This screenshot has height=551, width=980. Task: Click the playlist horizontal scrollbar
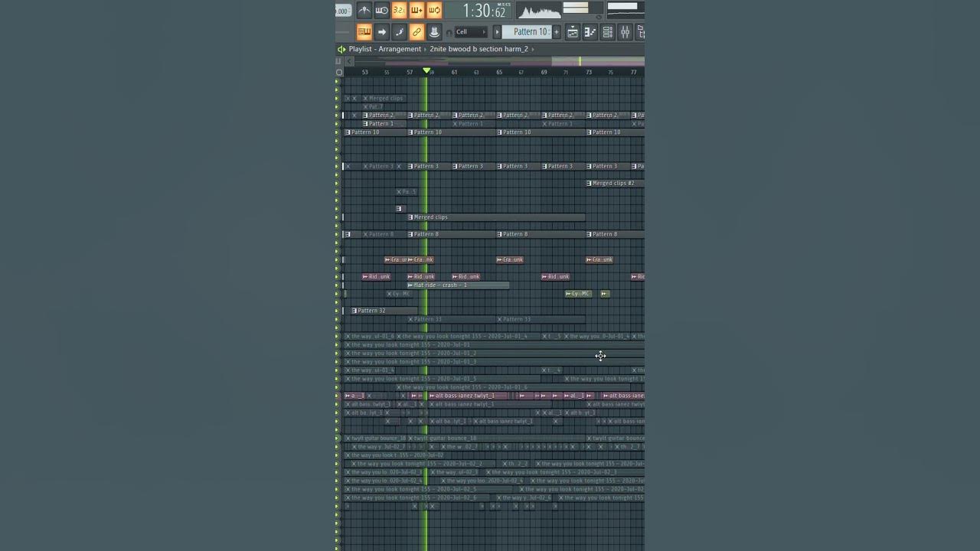click(498, 61)
